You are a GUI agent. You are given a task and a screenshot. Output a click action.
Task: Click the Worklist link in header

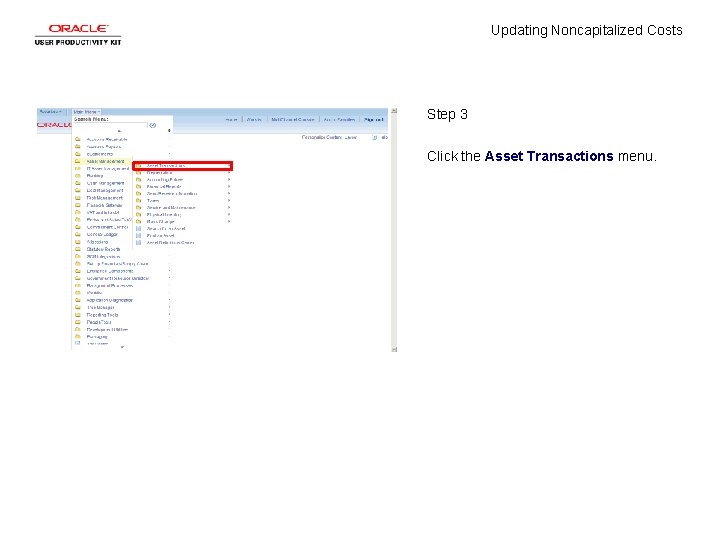254,119
